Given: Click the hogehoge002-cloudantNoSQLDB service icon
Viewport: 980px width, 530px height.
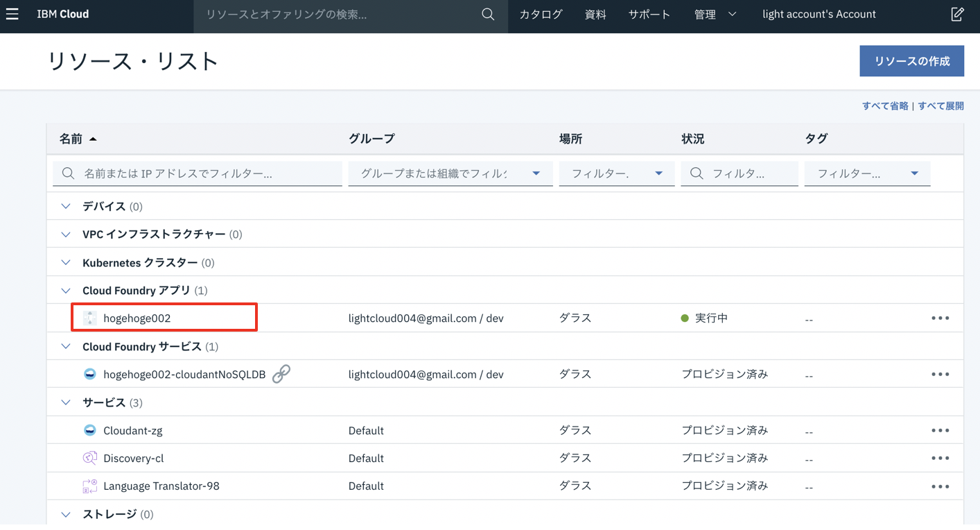Looking at the screenshot, I should [x=89, y=375].
